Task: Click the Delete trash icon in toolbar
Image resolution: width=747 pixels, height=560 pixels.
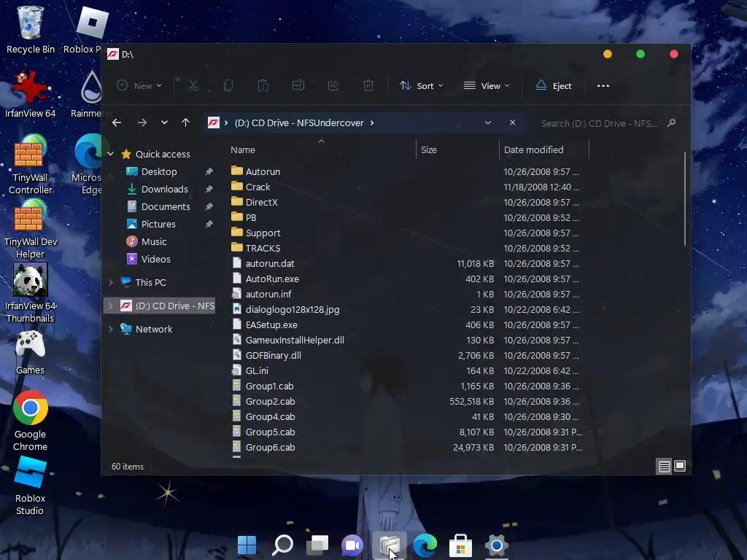Action: pos(368,86)
